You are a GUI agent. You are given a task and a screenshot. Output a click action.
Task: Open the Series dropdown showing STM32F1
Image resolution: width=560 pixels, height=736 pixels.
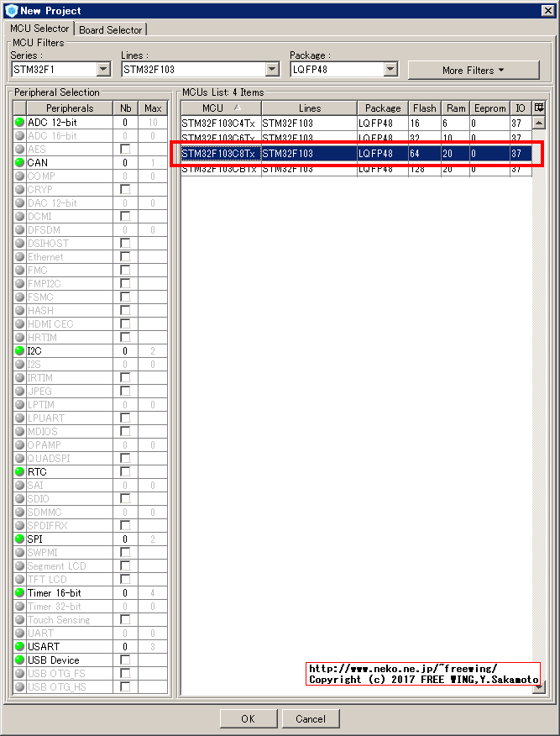tap(103, 70)
